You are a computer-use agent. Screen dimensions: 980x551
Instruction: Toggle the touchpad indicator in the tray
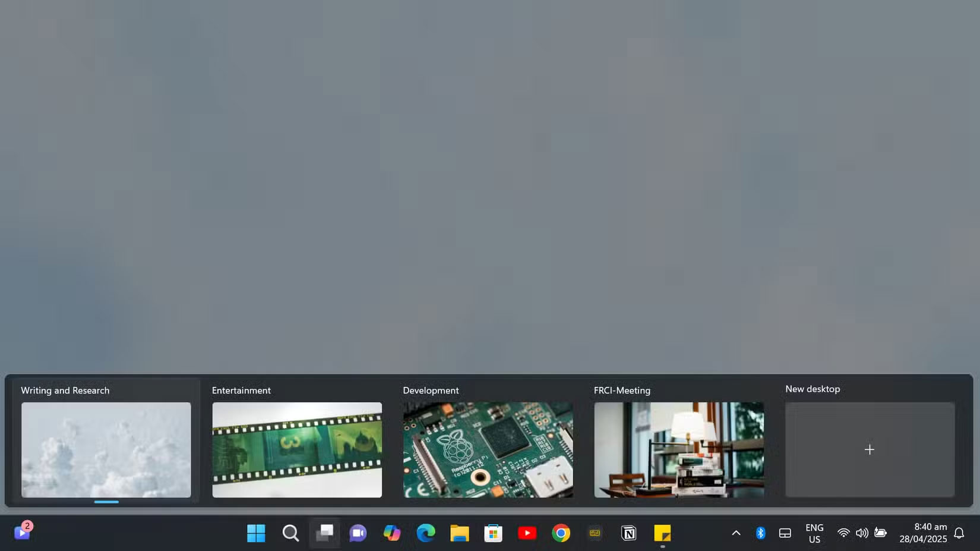(785, 533)
